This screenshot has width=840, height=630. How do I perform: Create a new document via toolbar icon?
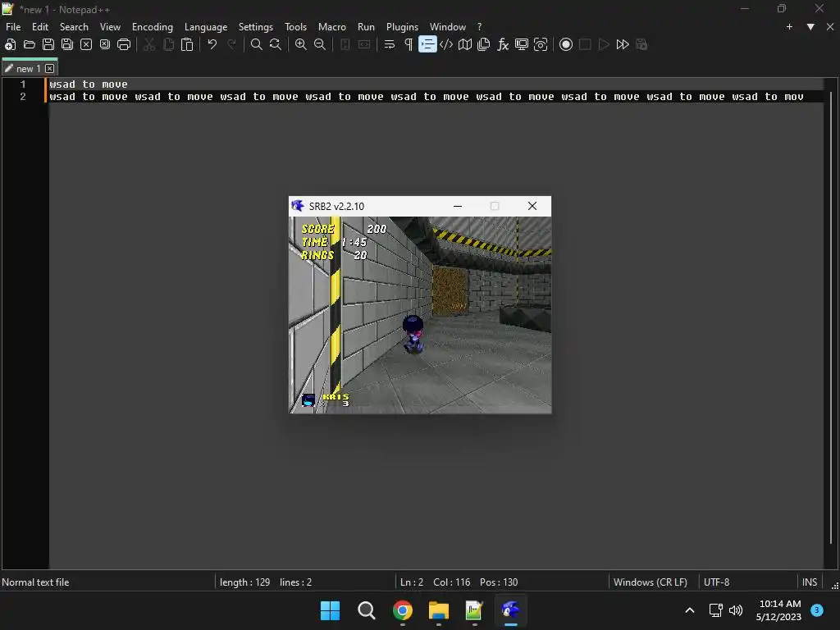(10, 44)
